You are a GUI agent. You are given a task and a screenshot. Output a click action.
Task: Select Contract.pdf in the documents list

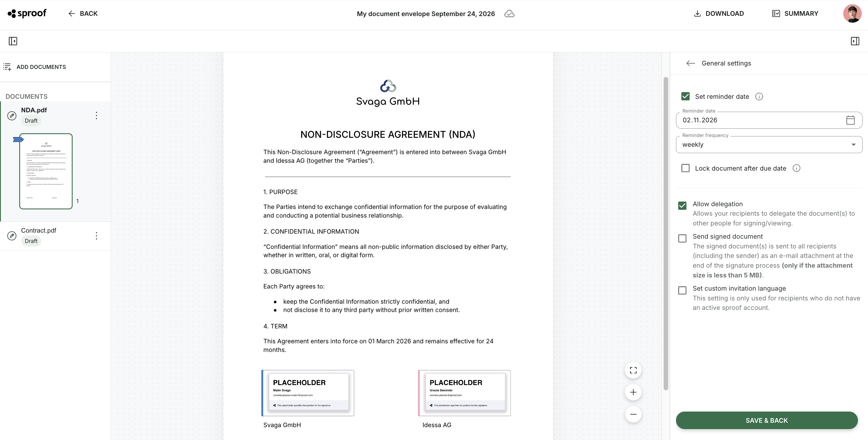(x=55, y=236)
